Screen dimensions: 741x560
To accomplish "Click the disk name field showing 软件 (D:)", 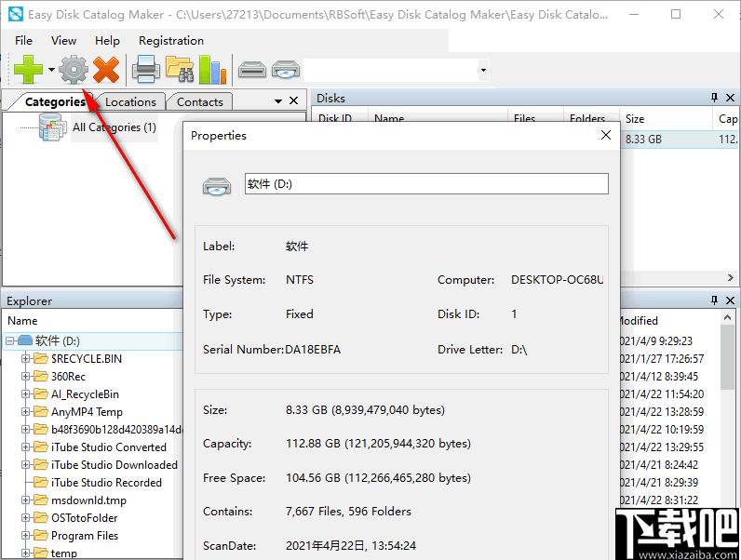I will pyautogui.click(x=426, y=183).
